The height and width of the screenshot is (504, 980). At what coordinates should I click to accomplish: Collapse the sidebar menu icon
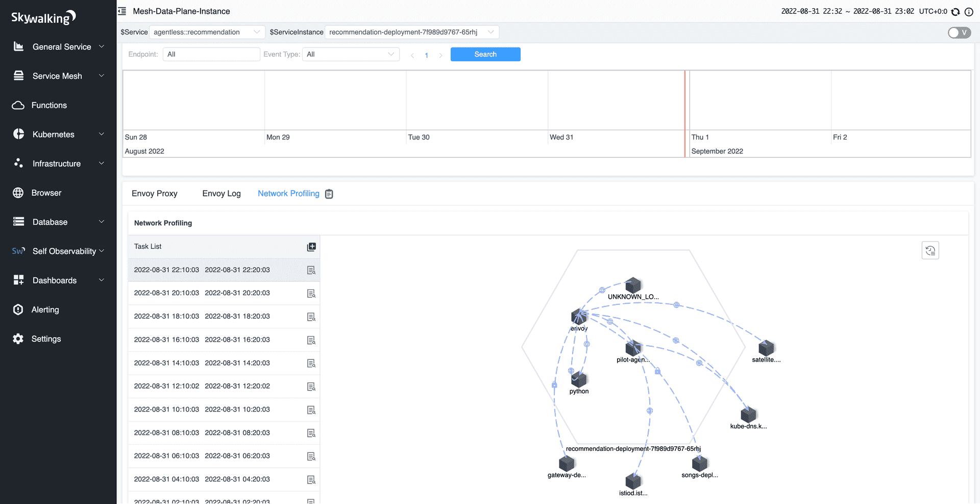(x=122, y=11)
